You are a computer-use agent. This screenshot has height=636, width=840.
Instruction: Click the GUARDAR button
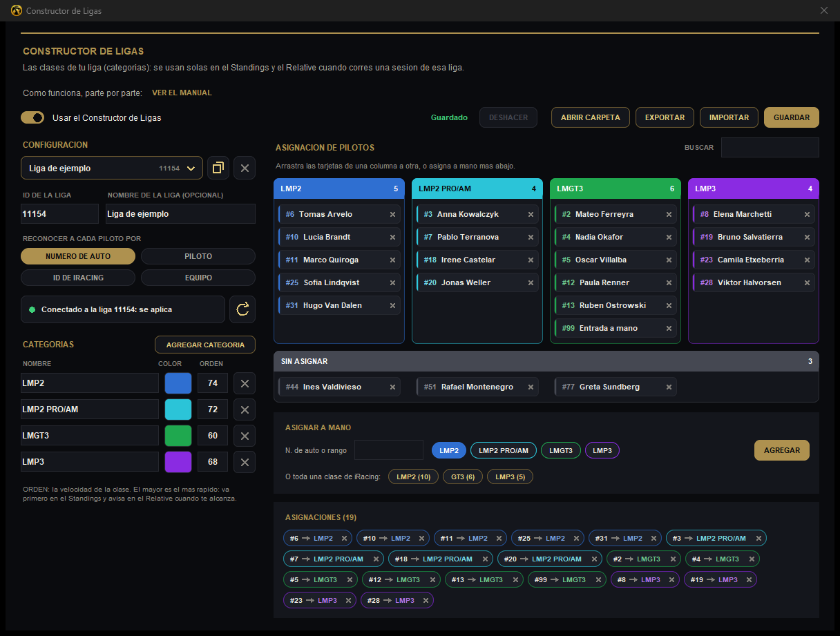coord(792,117)
